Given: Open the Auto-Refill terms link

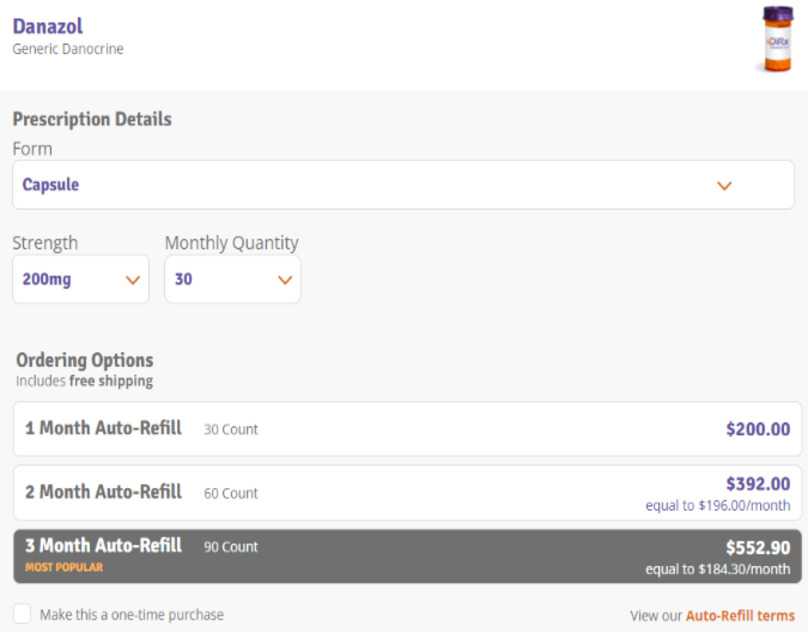Looking at the screenshot, I should 740,616.
